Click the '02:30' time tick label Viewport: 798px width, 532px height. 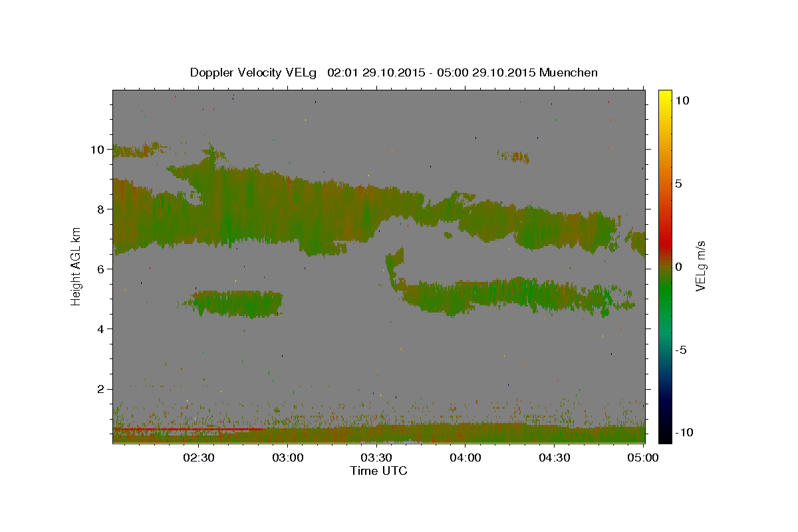[198, 458]
